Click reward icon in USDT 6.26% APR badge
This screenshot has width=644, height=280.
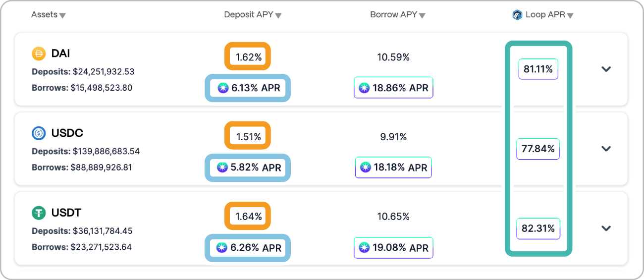(222, 247)
